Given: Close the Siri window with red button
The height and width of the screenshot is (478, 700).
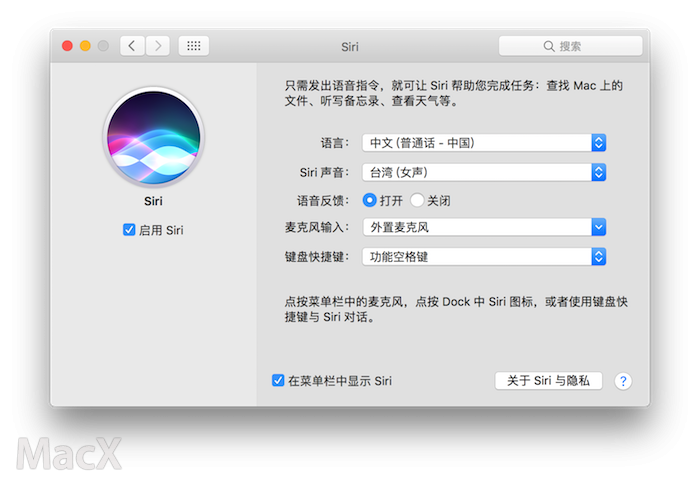Looking at the screenshot, I should click(x=67, y=46).
